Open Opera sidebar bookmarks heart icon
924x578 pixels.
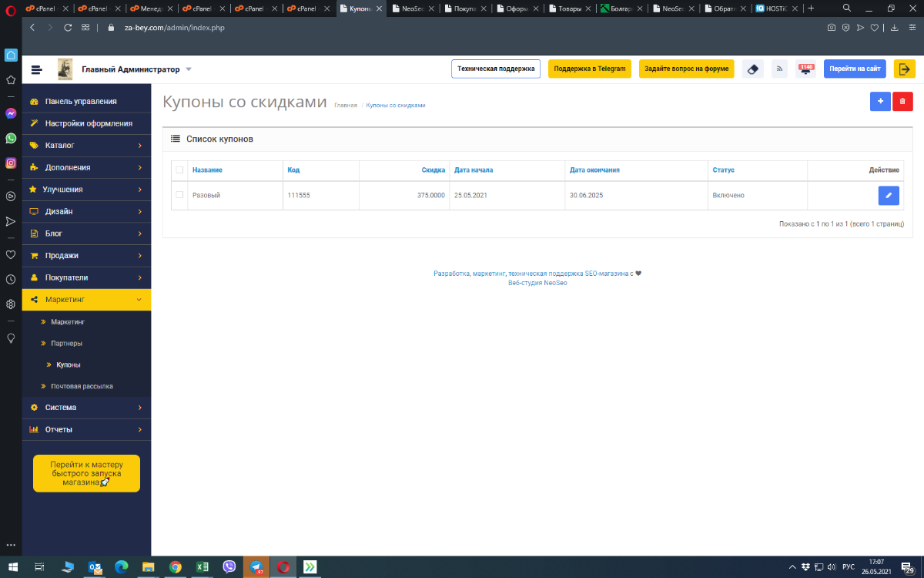(11, 254)
